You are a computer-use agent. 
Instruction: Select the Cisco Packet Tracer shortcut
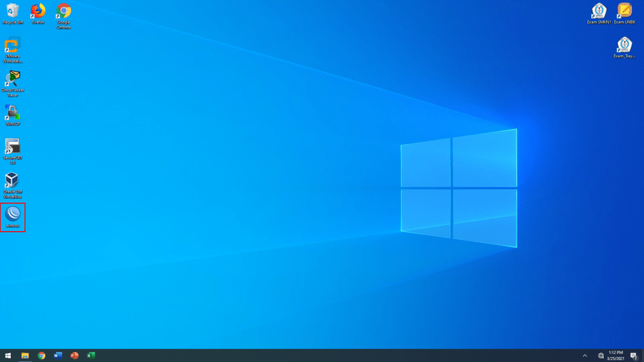click(x=13, y=80)
